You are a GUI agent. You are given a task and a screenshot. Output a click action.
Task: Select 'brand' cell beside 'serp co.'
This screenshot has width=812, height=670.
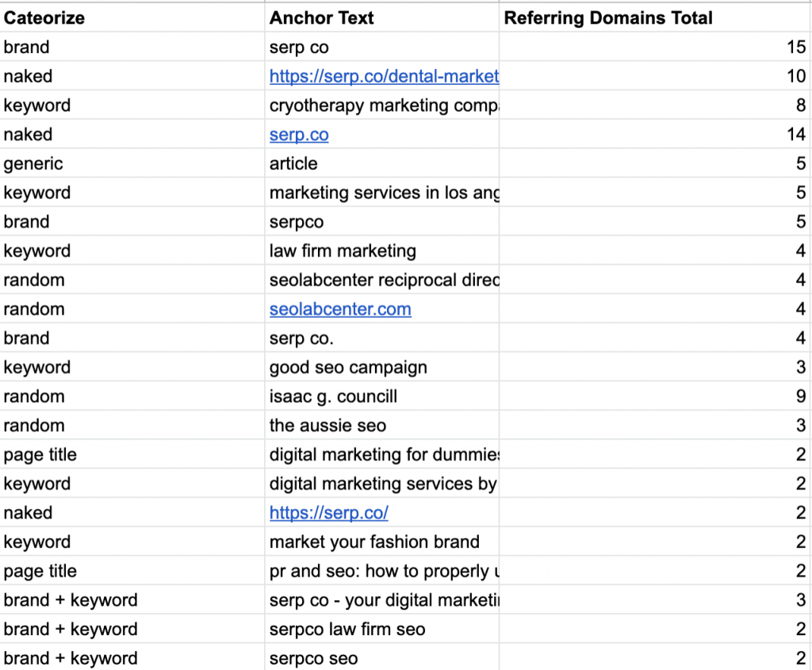132,338
